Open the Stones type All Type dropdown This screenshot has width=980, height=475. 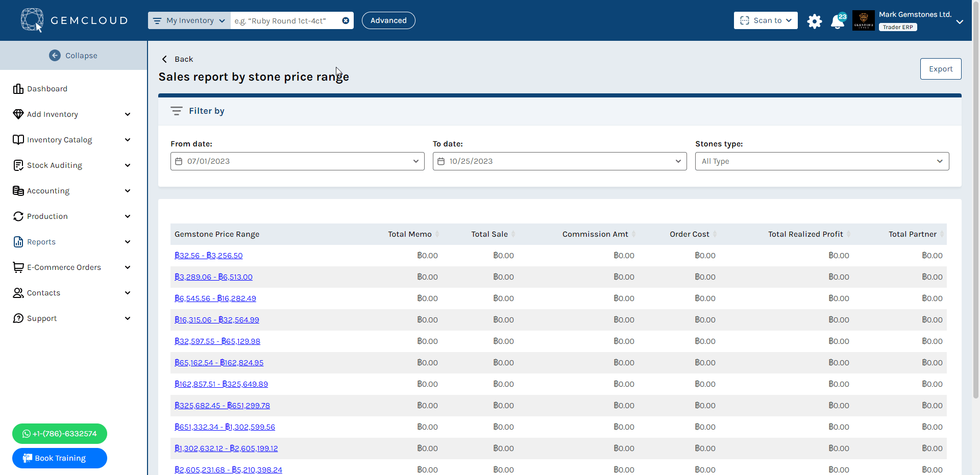[x=822, y=161]
